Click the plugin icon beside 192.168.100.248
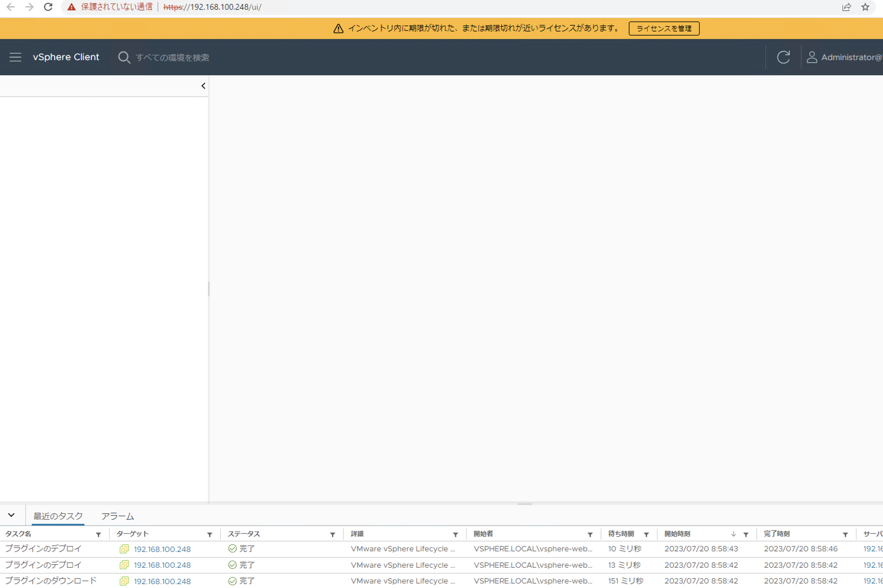Viewport: 883px width, 588px height. (124, 549)
